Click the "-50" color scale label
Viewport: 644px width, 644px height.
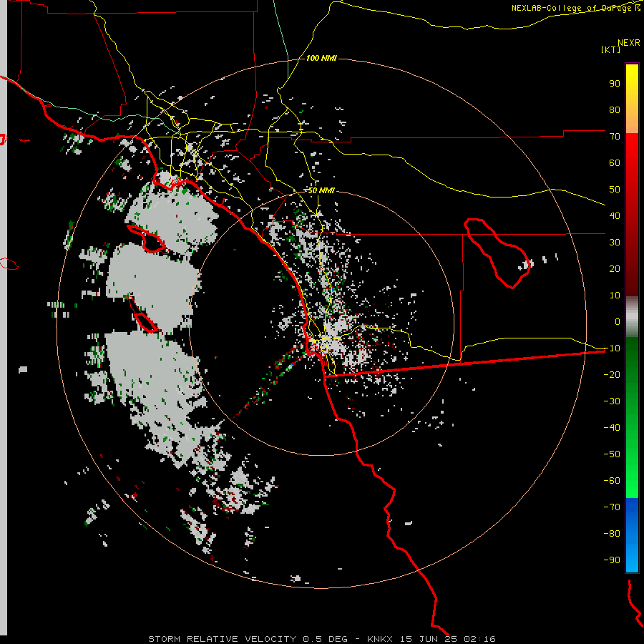point(612,454)
